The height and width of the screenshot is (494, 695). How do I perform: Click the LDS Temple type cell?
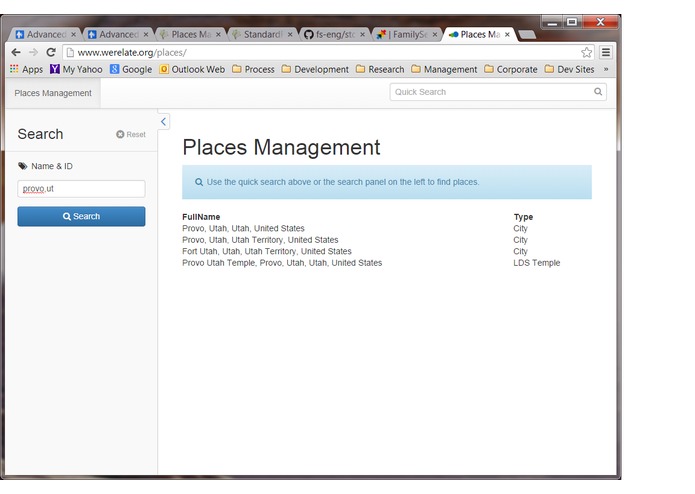pos(537,263)
